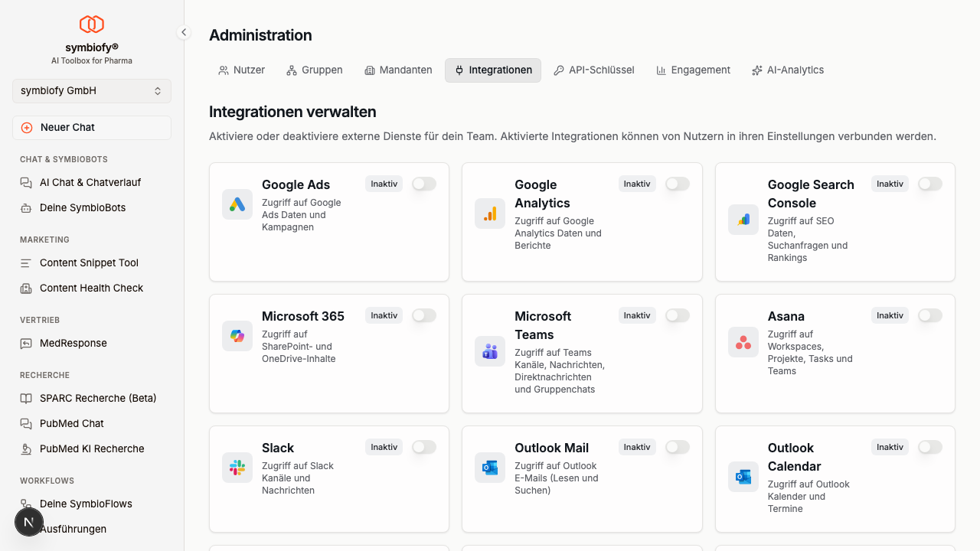Open the symbiofy GmbH tenant dropdown
The height and width of the screenshot is (551, 980).
click(x=92, y=90)
